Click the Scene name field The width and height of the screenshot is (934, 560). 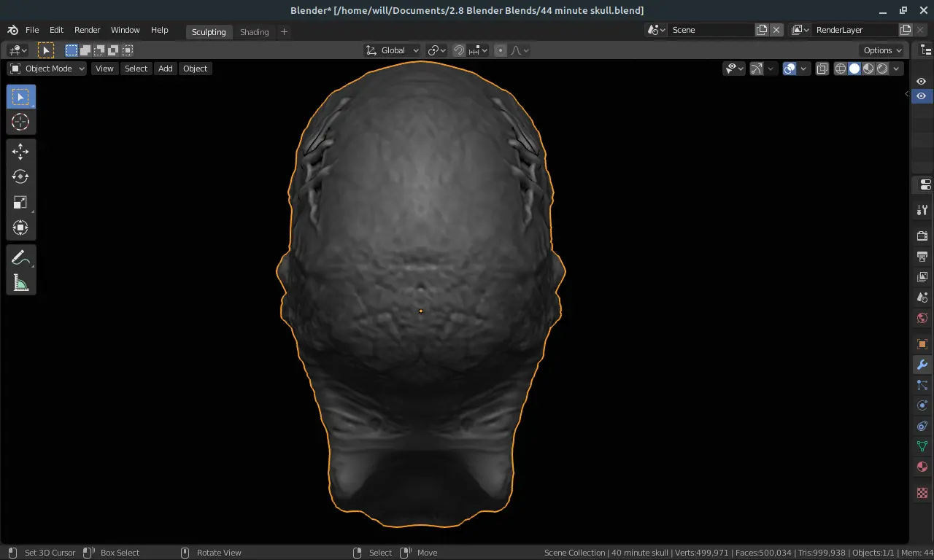coord(711,30)
